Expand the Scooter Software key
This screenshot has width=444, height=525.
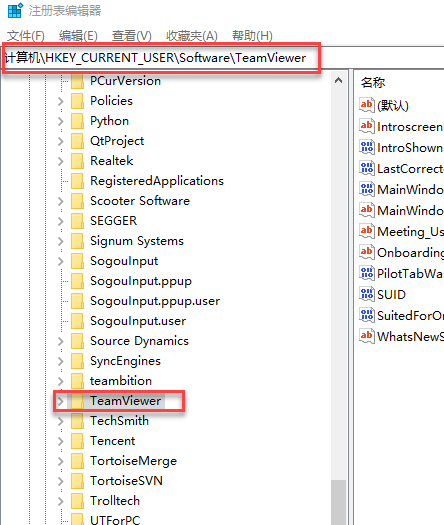[61, 201]
